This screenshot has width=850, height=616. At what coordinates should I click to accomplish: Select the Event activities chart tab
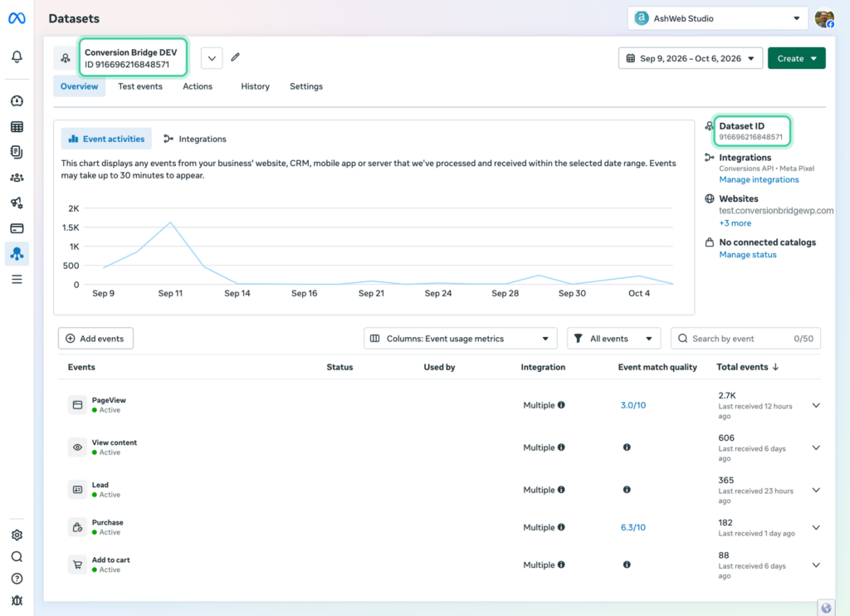106,139
